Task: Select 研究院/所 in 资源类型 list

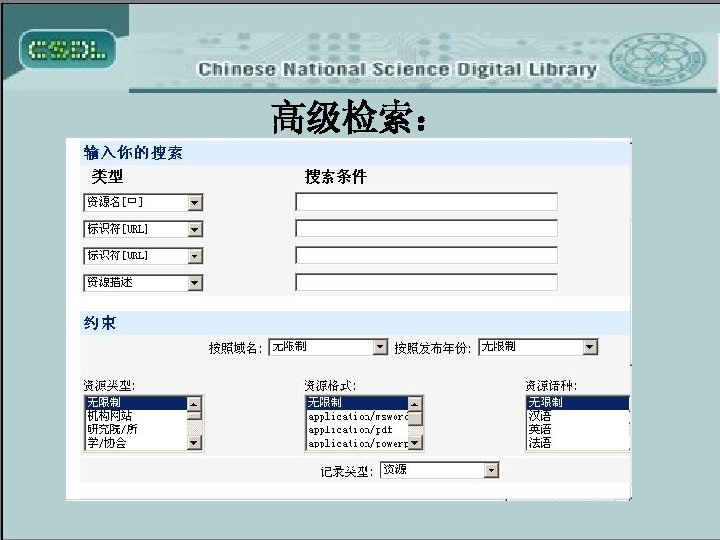Action: (136, 429)
